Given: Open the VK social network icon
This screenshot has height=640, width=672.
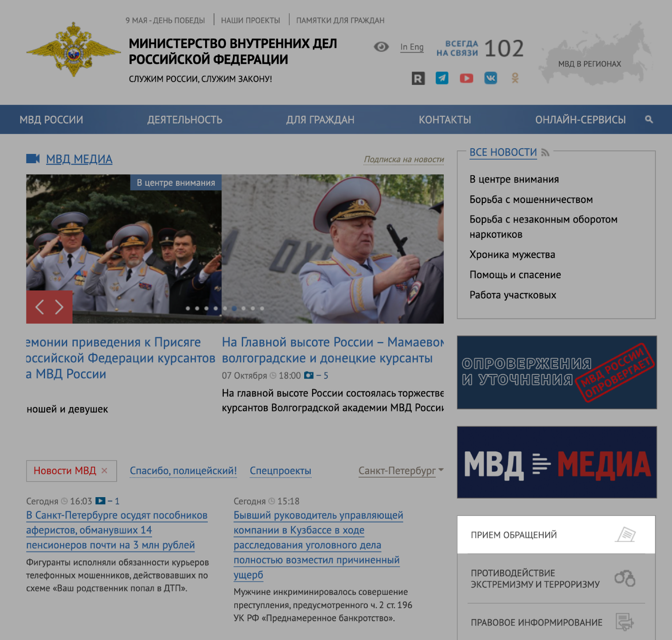Looking at the screenshot, I should (490, 78).
